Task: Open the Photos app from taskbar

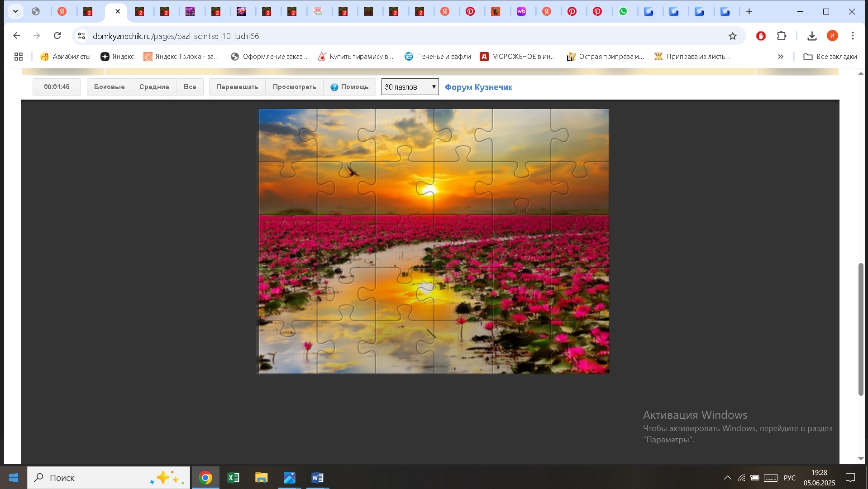Action: (290, 478)
